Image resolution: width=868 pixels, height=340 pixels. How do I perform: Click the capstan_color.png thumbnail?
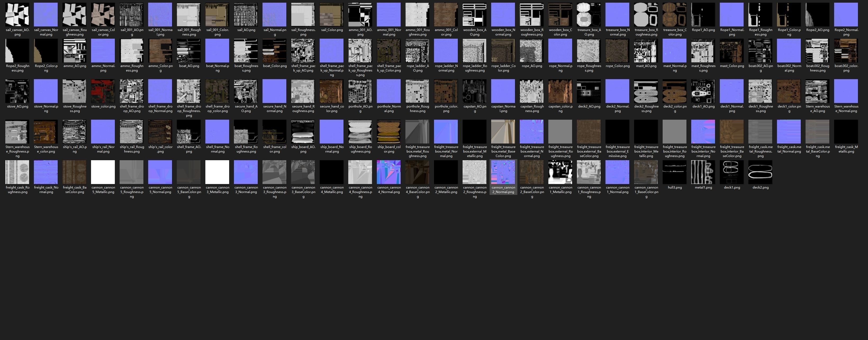coord(560,91)
